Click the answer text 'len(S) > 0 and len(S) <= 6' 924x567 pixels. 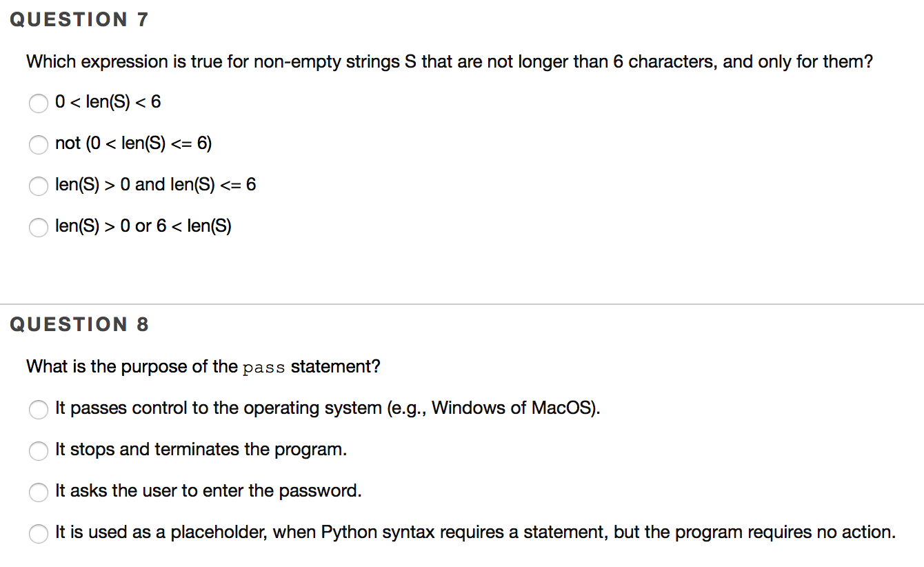coord(155,185)
